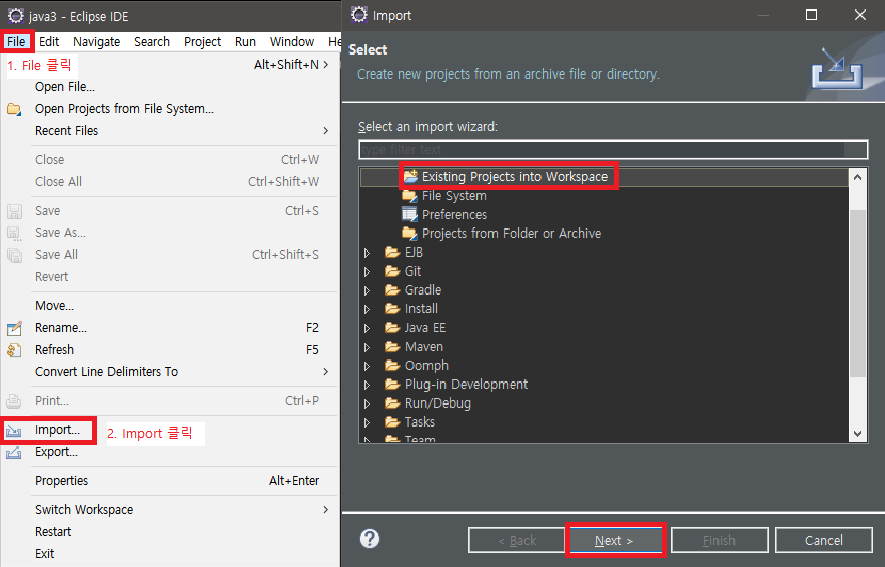
Task: Expand the Git category
Action: (367, 272)
